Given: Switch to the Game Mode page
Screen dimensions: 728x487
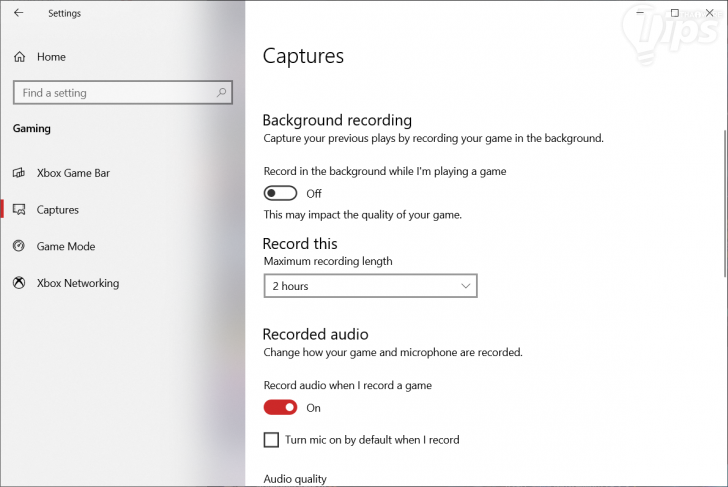Looking at the screenshot, I should tap(66, 247).
